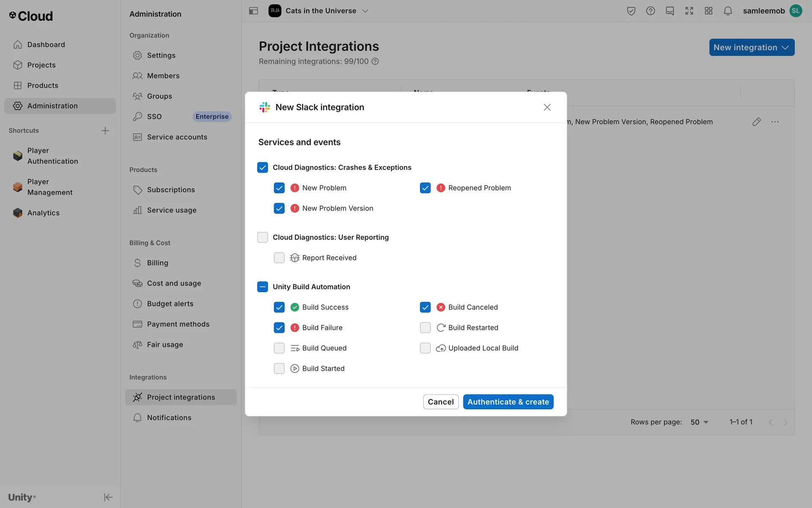
Task: Click the fullscreen expand icon in header
Action: click(689, 11)
